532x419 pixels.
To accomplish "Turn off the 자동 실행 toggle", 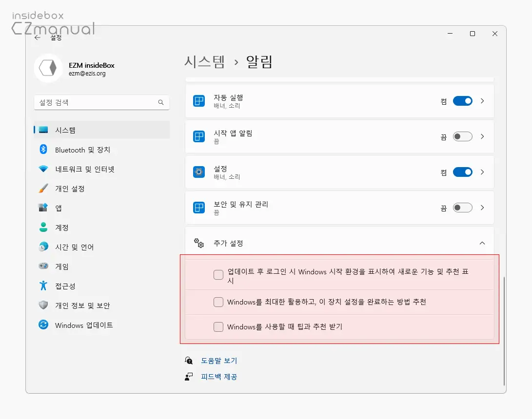I will 462,101.
